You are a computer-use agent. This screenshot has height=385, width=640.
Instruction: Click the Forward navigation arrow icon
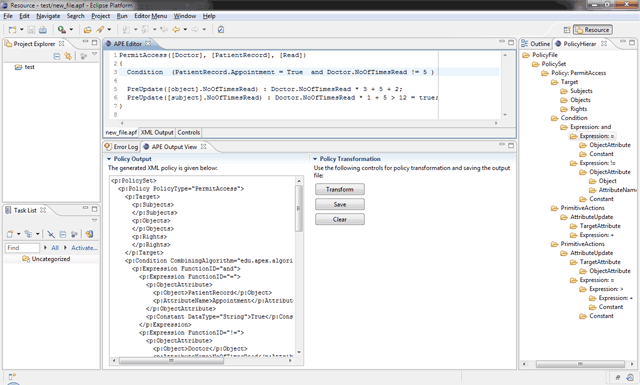coord(195,30)
